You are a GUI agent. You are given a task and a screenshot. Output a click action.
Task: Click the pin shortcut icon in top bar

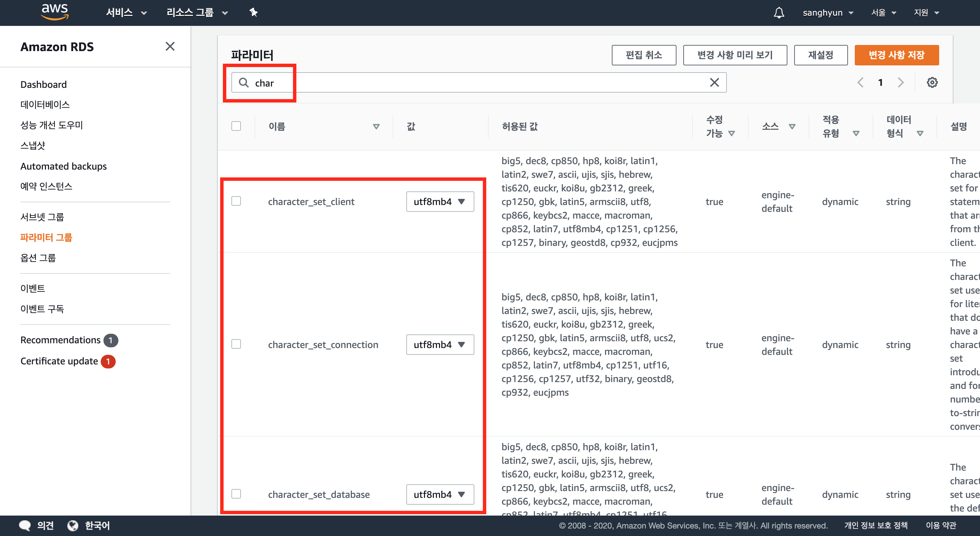[254, 13]
